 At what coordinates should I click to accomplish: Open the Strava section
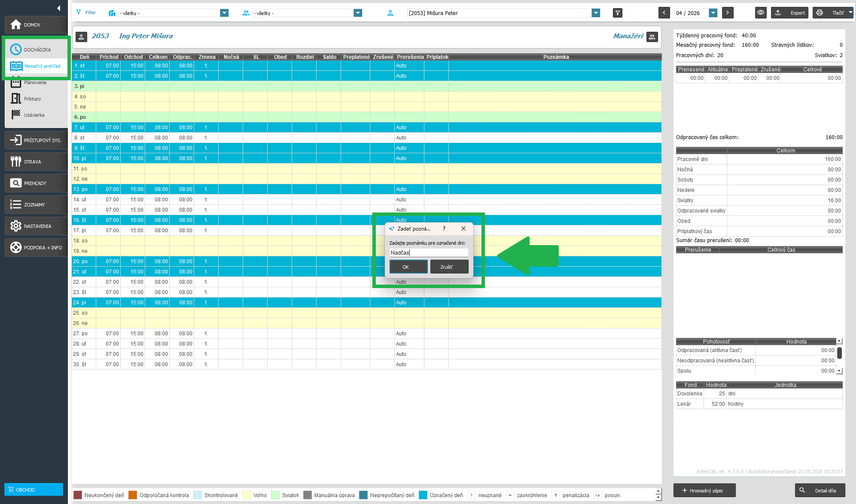[x=36, y=162]
